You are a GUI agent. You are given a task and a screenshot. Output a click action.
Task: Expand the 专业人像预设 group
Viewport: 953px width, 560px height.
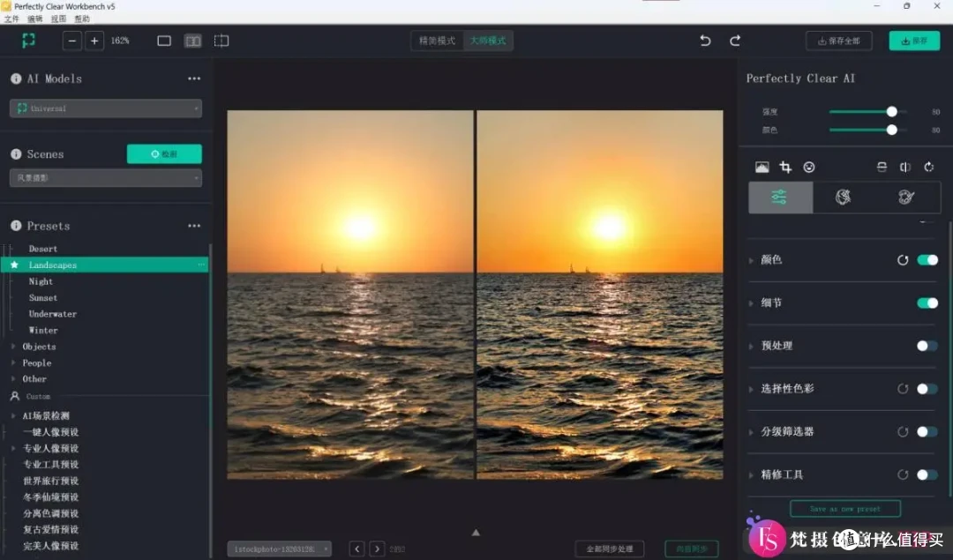(x=13, y=448)
